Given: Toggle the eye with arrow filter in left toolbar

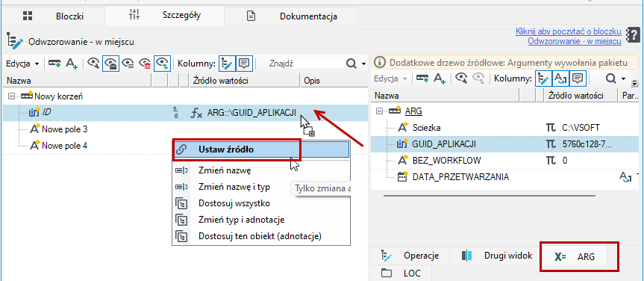Looking at the screenshot, I should pos(163,64).
